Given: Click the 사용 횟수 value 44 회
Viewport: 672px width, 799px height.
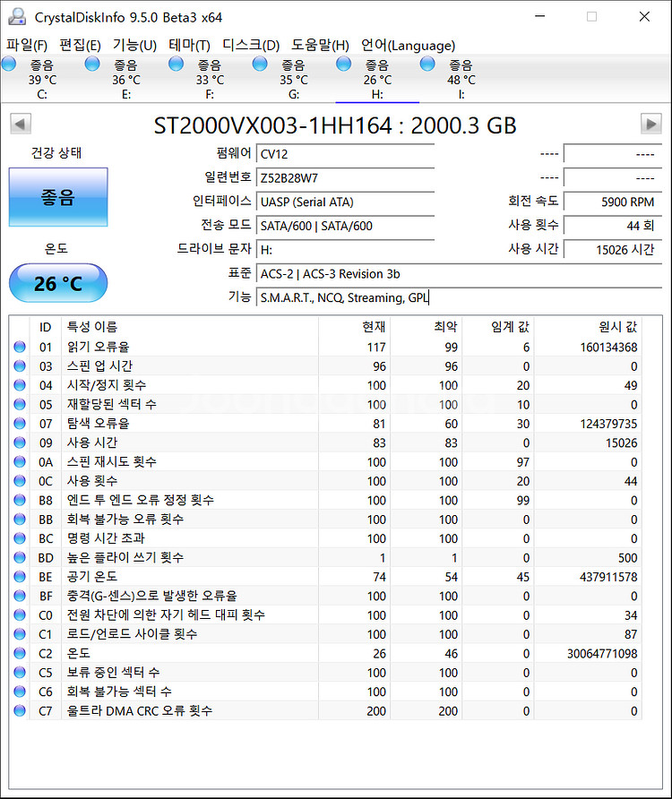Looking at the screenshot, I should 612,227.
